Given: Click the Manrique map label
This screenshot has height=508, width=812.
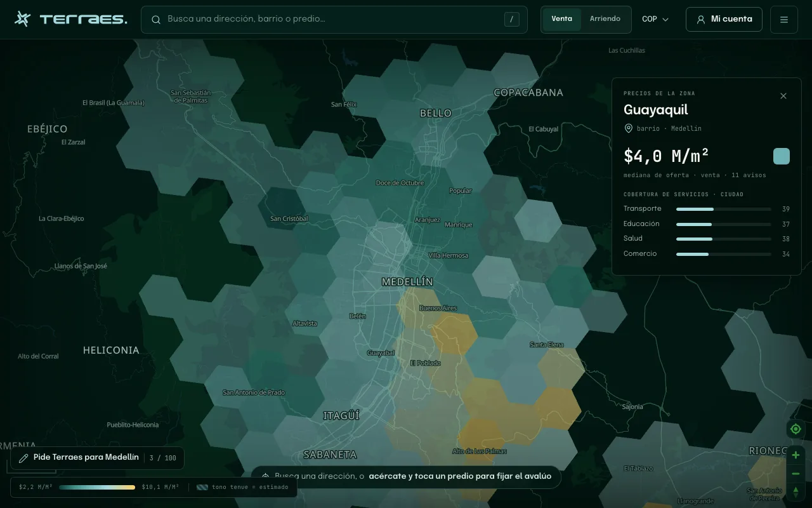Looking at the screenshot, I should [459, 224].
